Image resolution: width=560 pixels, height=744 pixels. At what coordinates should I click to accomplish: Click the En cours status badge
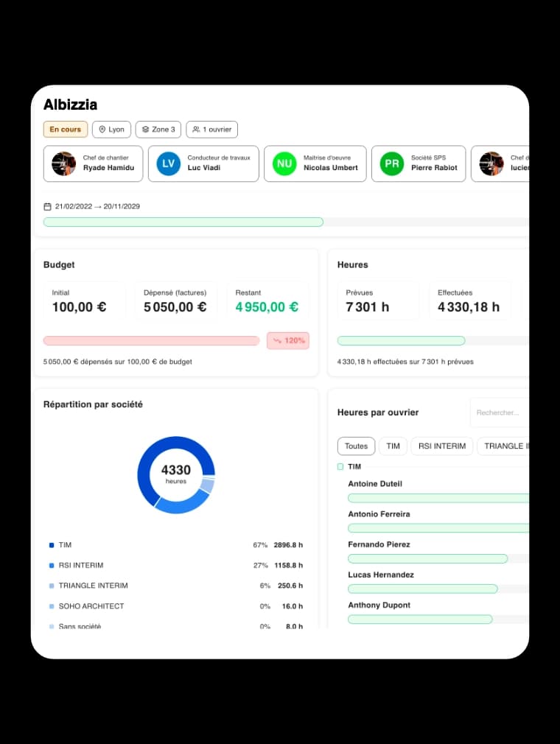tap(66, 129)
